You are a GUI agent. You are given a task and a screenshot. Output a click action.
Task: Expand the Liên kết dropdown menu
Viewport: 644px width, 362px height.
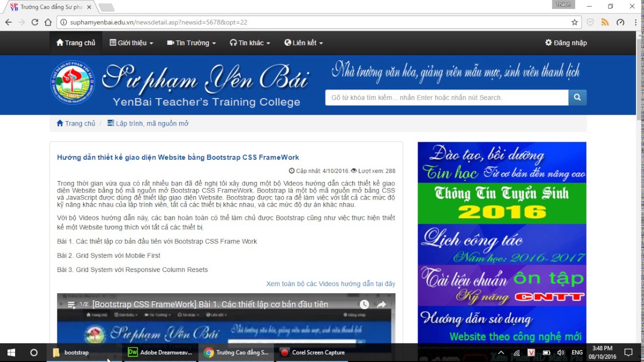point(303,43)
